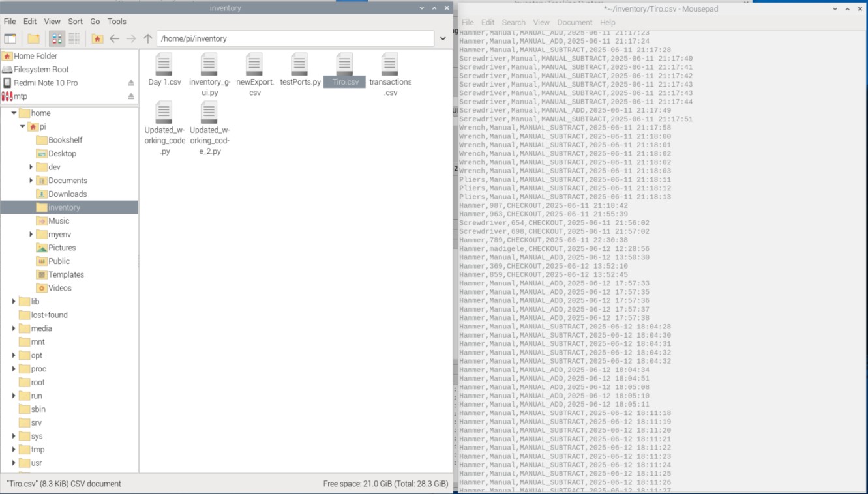868x494 pixels.
Task: Go up to parent folder
Action: tap(148, 38)
